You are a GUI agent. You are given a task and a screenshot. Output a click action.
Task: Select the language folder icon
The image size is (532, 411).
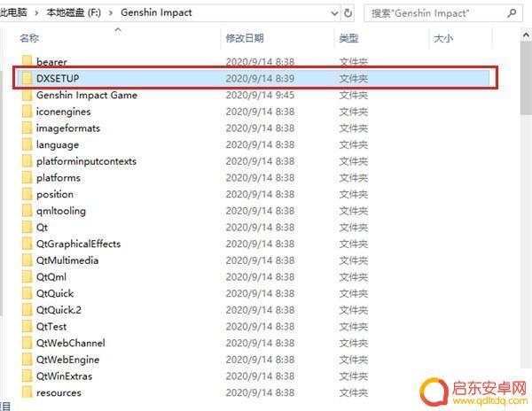[x=27, y=144]
